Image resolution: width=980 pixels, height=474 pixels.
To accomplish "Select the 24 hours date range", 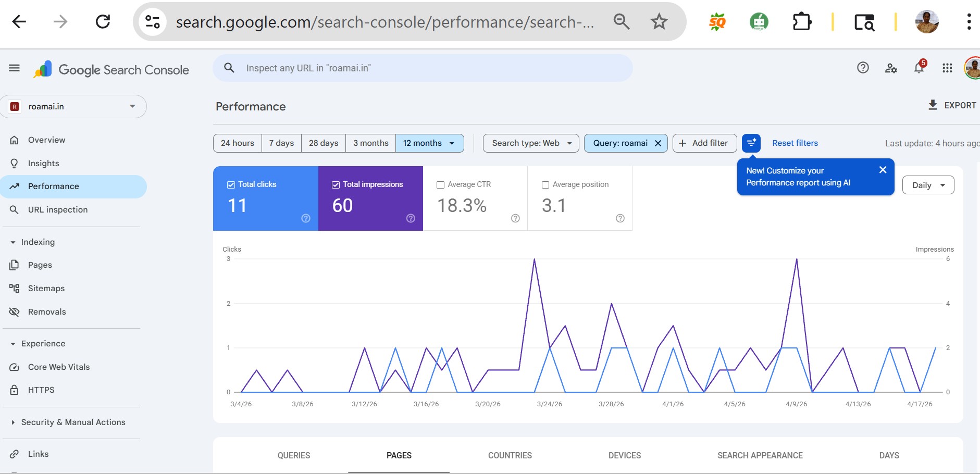I will pos(238,143).
